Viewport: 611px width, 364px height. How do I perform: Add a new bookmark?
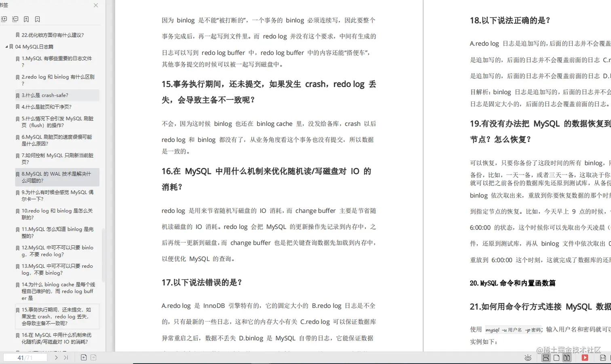[26, 19]
